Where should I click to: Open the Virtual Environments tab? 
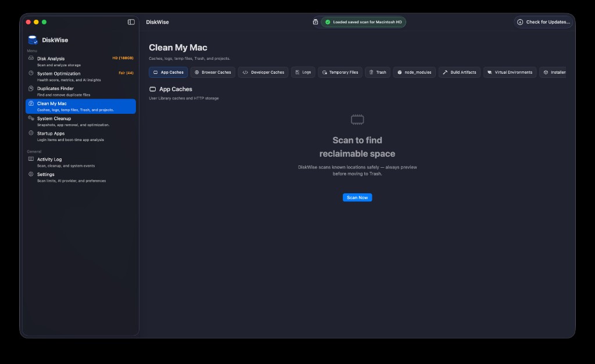click(x=510, y=72)
